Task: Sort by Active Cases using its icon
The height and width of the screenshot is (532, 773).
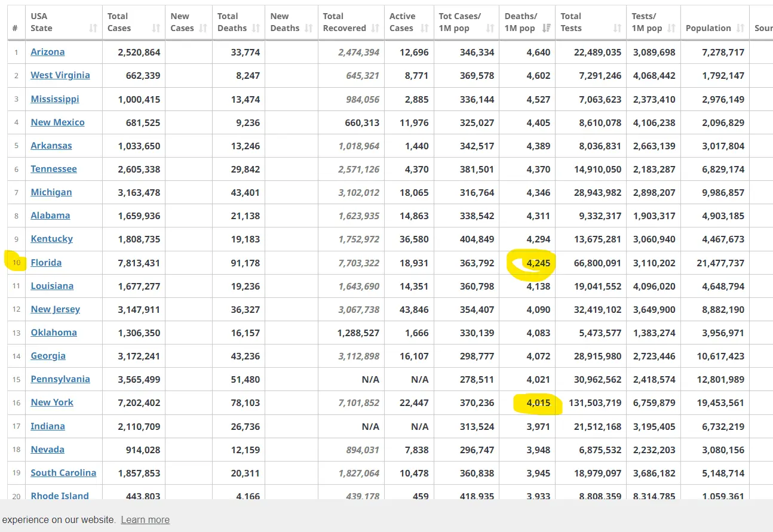Action: pyautogui.click(x=424, y=28)
